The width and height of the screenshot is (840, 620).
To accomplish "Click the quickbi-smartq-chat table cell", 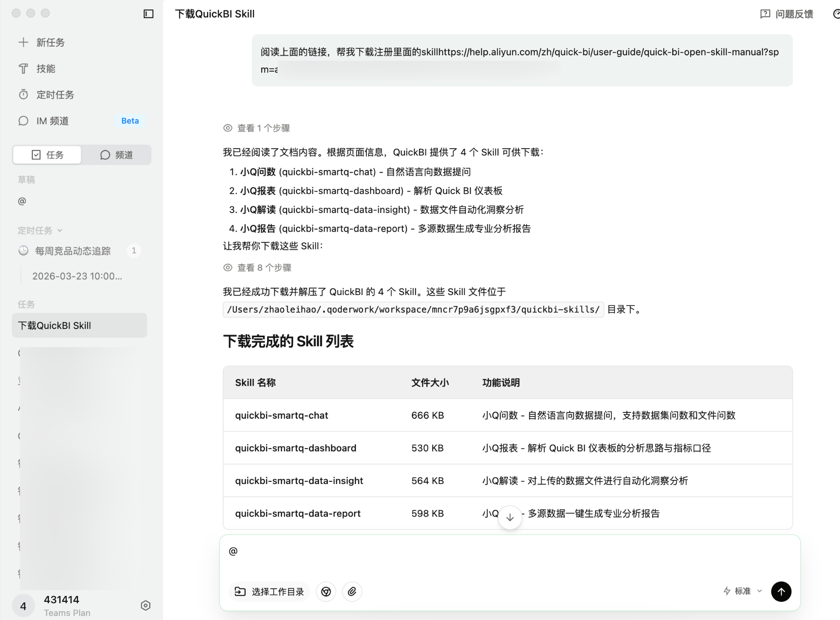I will [x=282, y=416].
